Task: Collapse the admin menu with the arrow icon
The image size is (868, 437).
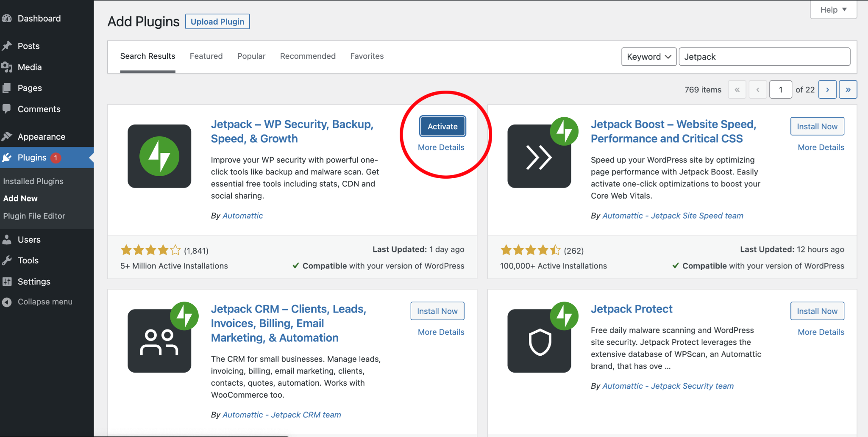Action: (x=8, y=301)
